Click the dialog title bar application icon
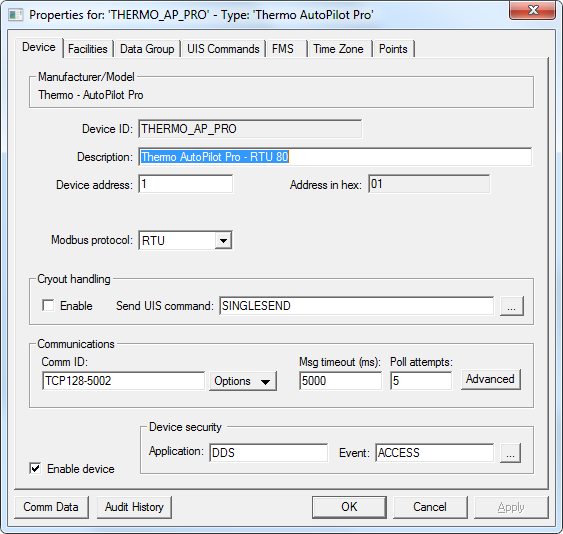Image resolution: width=563 pixels, height=534 pixels. coord(15,15)
